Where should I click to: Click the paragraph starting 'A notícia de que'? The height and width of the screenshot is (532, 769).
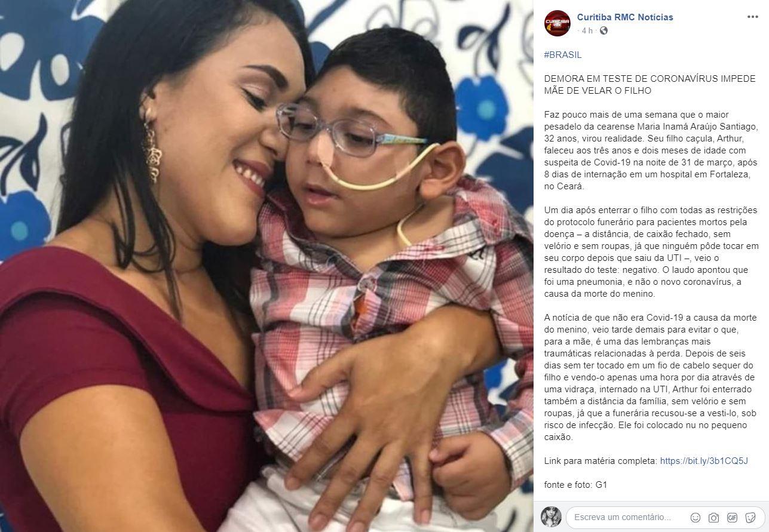[651, 377]
